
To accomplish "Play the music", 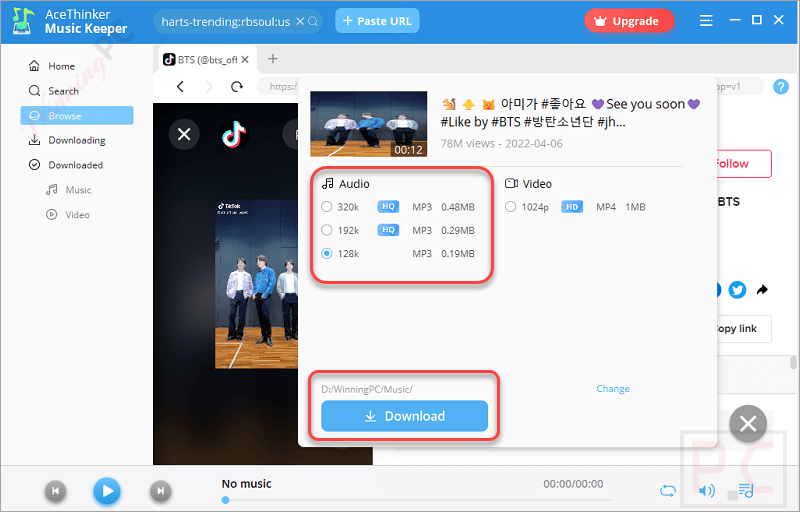I will 107,491.
